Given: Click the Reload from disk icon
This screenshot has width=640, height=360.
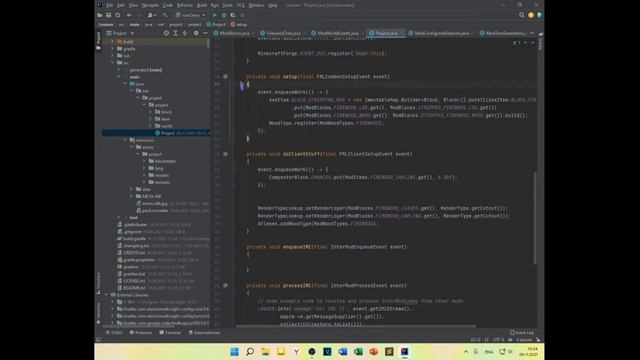Looking at the screenshot, I should click(x=118, y=15).
